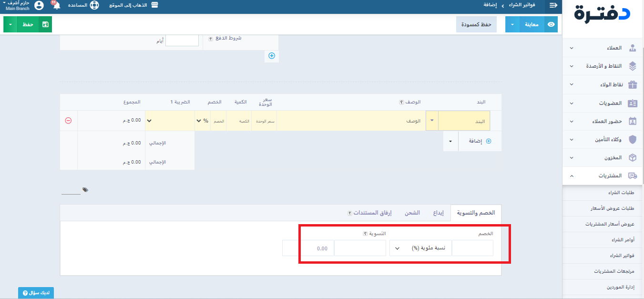The image size is (644, 299).
Task: Click insurance agents shield icon
Action: [x=633, y=139]
